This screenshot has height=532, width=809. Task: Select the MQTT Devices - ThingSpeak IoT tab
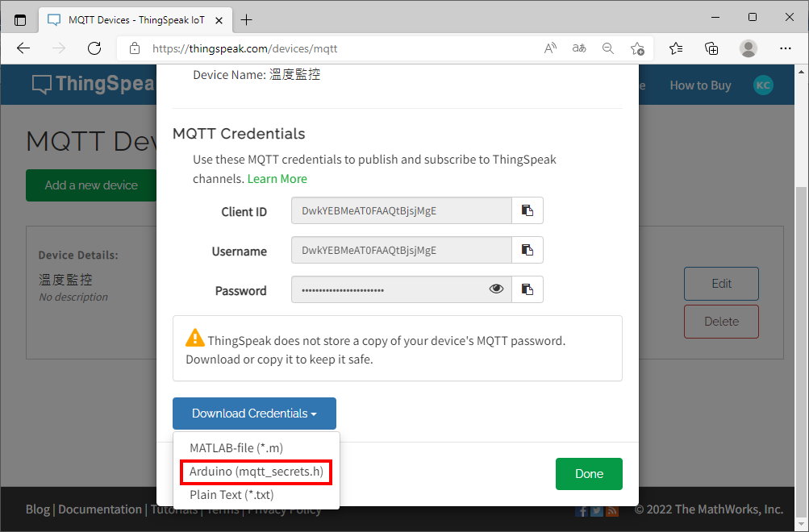coord(136,20)
